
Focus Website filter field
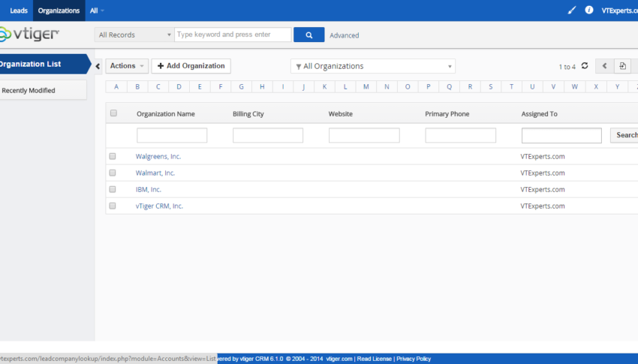click(364, 135)
